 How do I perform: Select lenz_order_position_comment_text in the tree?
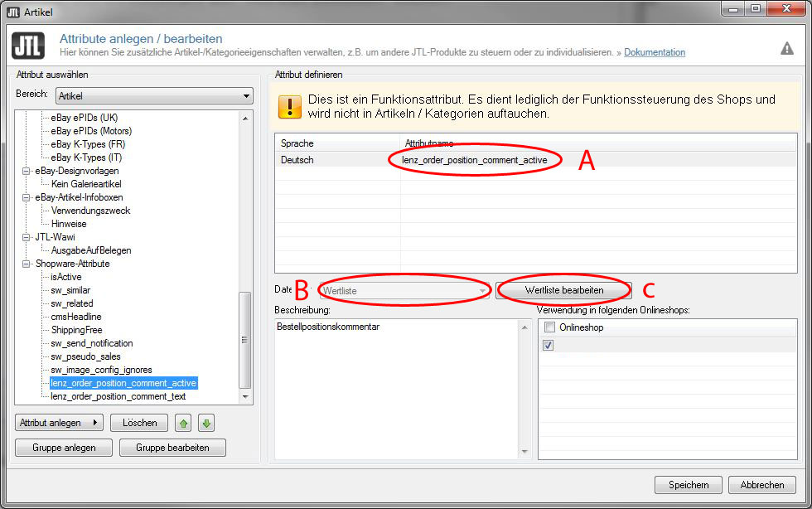tap(118, 396)
